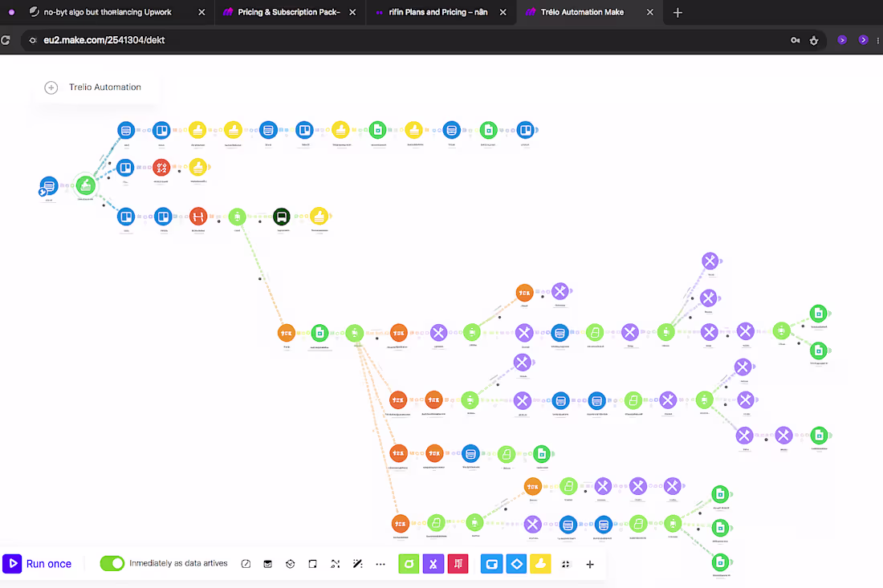Click the magic wand explain-flow icon
This screenshot has height=588, width=883.
[357, 564]
